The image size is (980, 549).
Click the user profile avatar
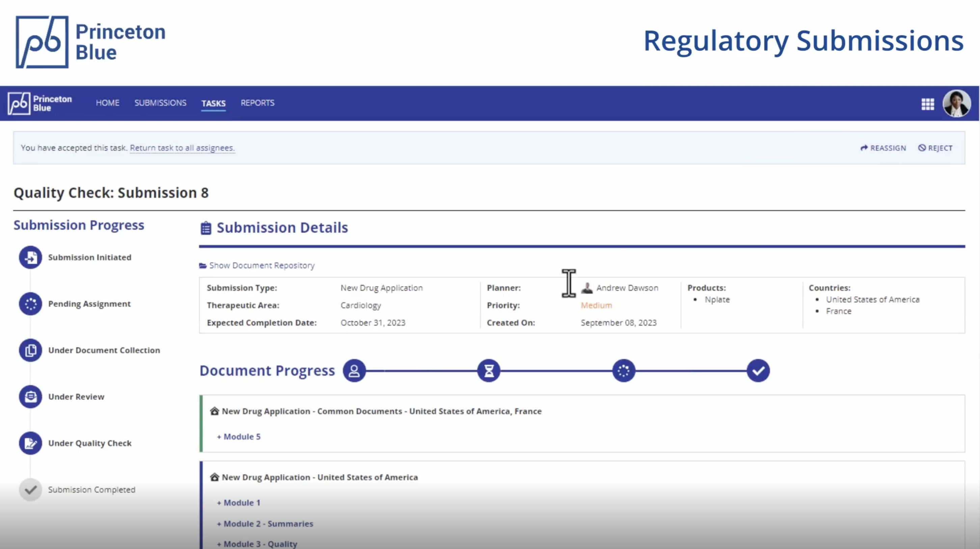pyautogui.click(x=956, y=104)
